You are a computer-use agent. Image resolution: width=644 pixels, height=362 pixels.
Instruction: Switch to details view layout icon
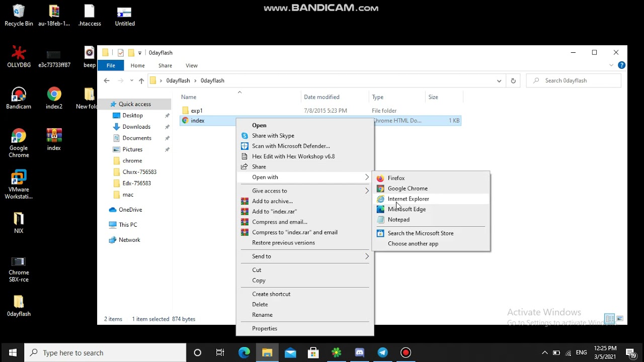[610, 319]
